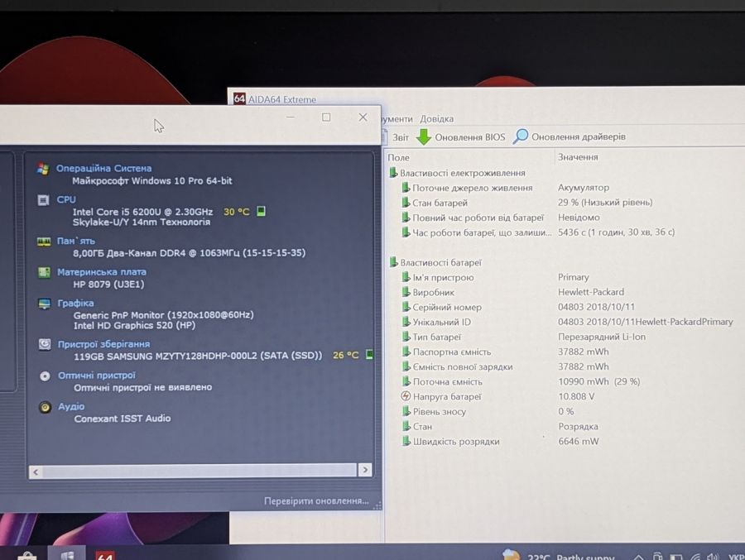Screen dimensions: 745x560
Task: Click the battery icon beside Властивості батареї
Action: coord(393,262)
